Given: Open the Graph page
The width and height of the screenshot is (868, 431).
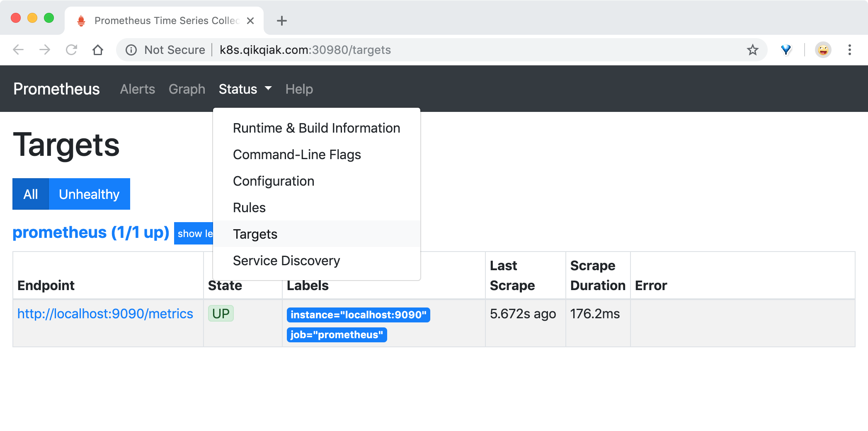Looking at the screenshot, I should [x=187, y=89].
